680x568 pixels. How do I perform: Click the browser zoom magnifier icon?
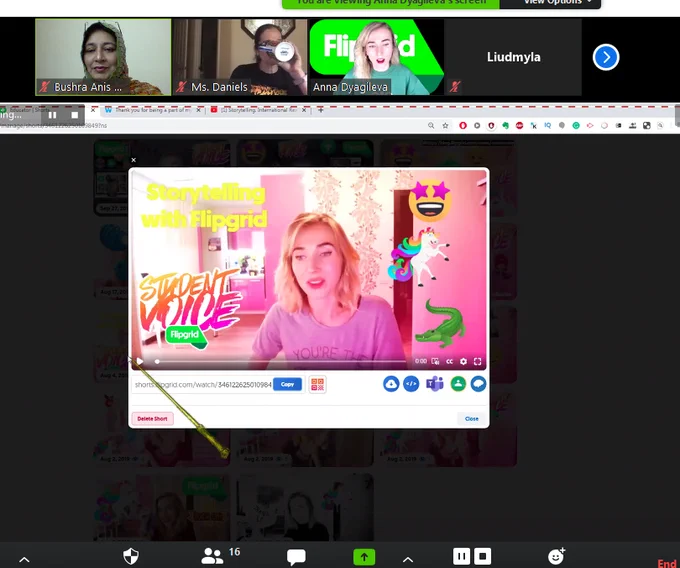431,125
